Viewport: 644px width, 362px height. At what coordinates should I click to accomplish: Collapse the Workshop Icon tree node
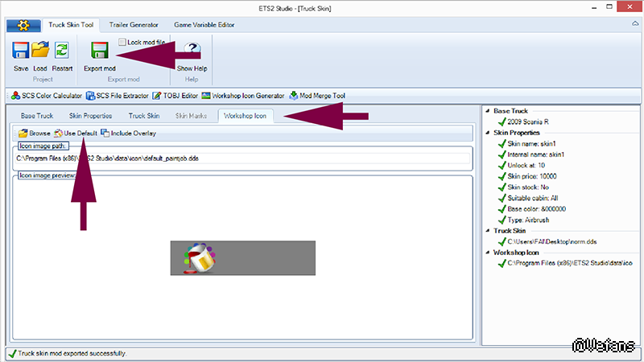point(488,253)
